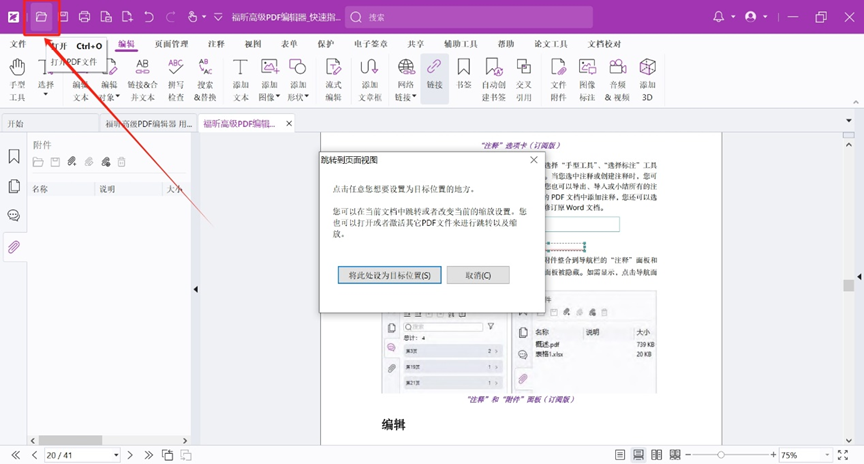Select the Link tool (链接)
Screen dimensions: 864x464
434,80
